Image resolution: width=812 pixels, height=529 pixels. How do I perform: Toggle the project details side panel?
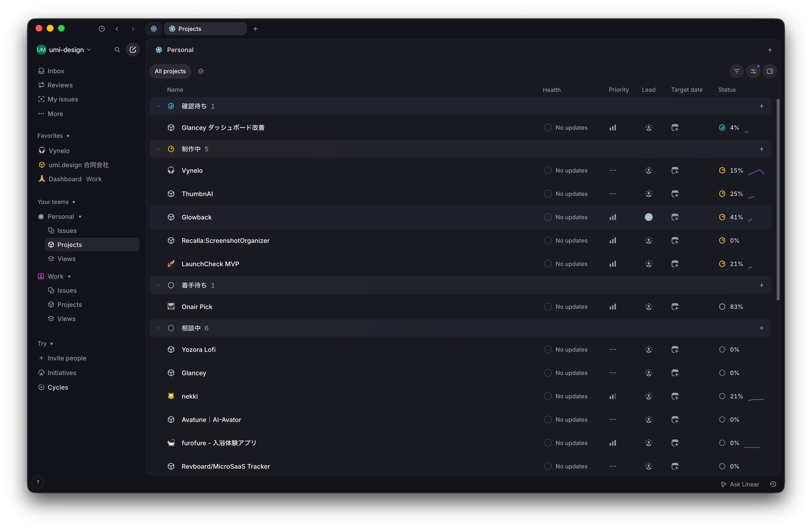pyautogui.click(x=770, y=71)
